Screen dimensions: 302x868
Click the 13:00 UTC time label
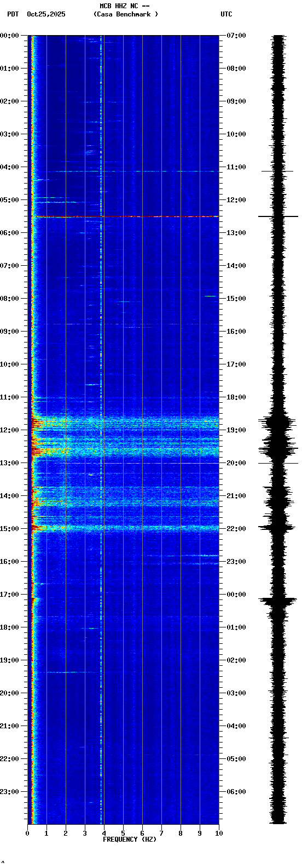tap(236, 233)
